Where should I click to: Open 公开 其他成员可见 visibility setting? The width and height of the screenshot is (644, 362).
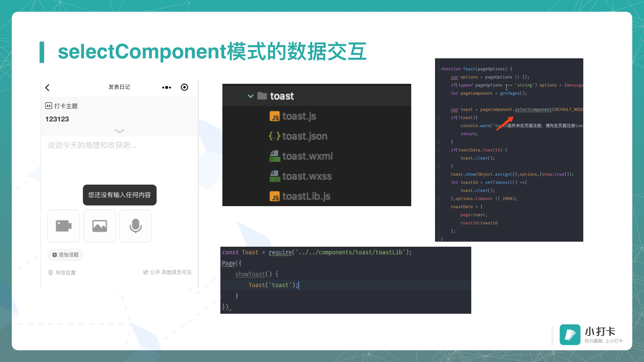(171, 272)
